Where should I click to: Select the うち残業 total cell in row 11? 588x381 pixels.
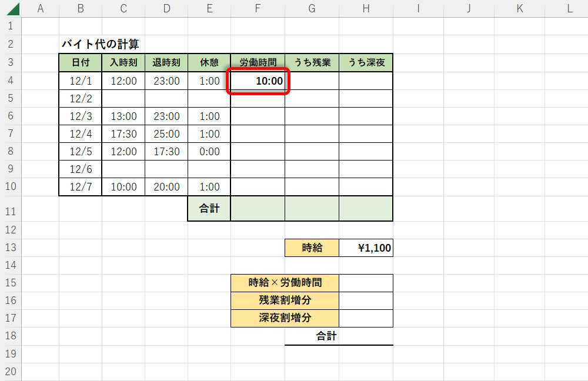tap(312, 209)
